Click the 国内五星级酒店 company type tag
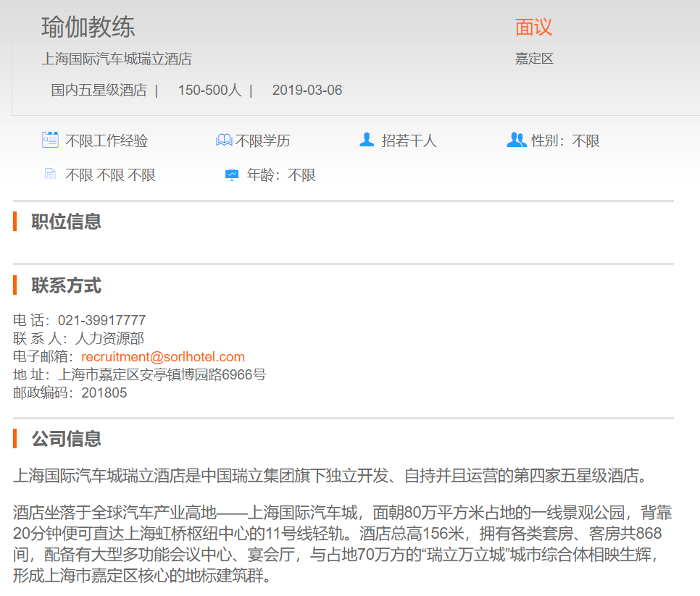Screen dimensions: 700x596 99,91
